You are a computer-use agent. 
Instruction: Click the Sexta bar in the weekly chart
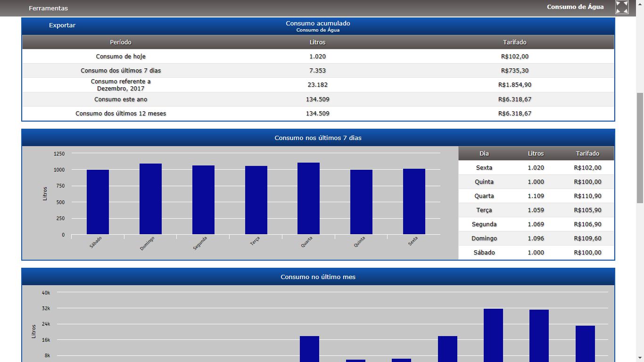(x=414, y=201)
